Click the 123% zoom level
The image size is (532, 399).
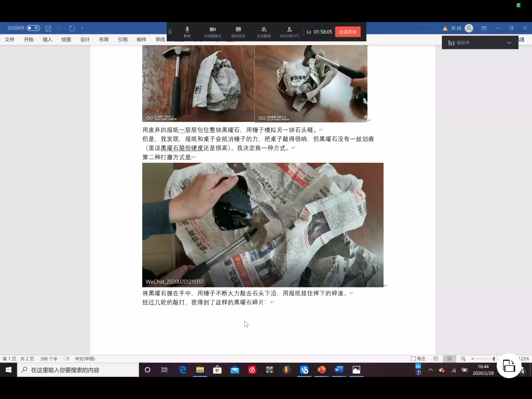[x=524, y=359]
